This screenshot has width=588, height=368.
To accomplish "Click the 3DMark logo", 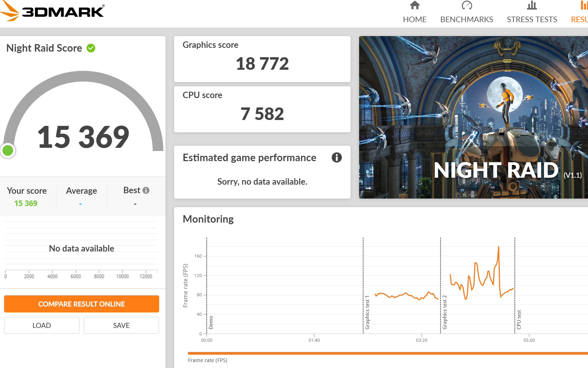I will click(x=52, y=11).
